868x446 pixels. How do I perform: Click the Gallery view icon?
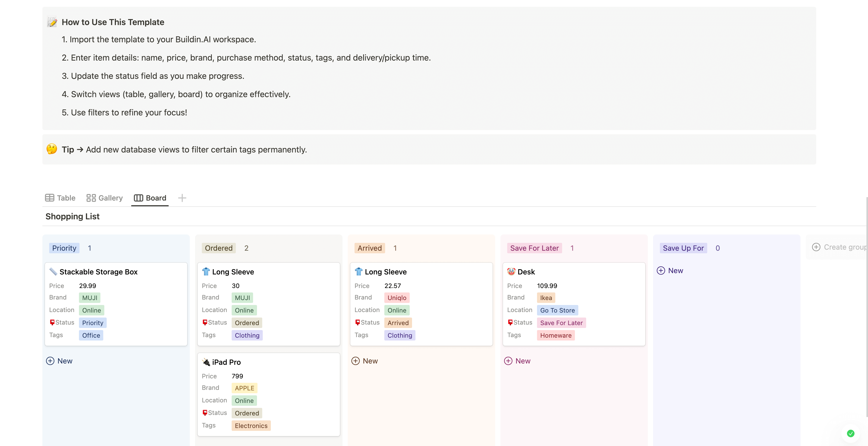coord(91,198)
